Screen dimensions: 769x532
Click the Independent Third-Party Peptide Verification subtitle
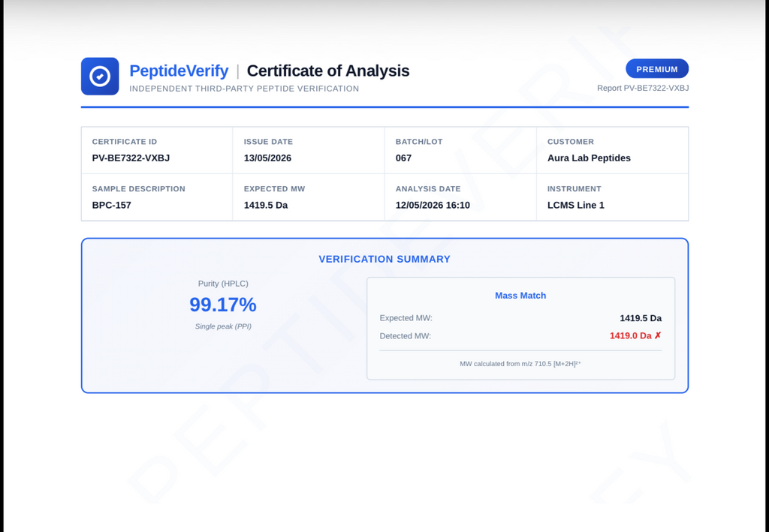point(244,89)
